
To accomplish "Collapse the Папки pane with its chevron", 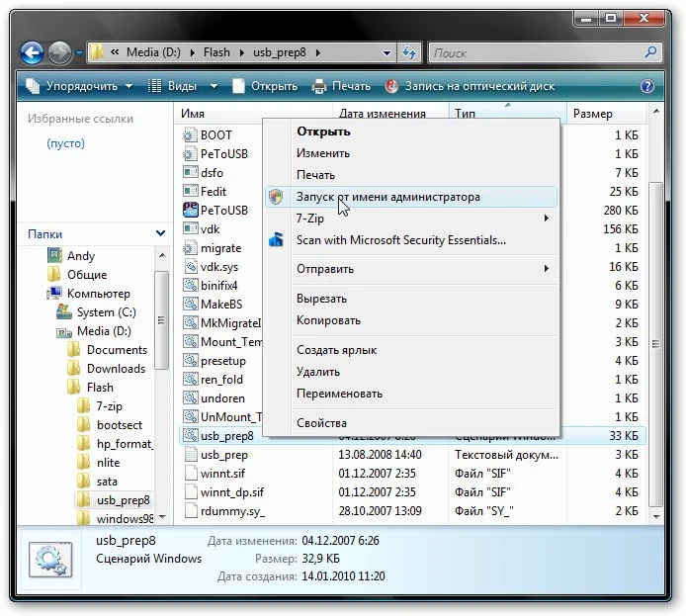I will [x=160, y=233].
